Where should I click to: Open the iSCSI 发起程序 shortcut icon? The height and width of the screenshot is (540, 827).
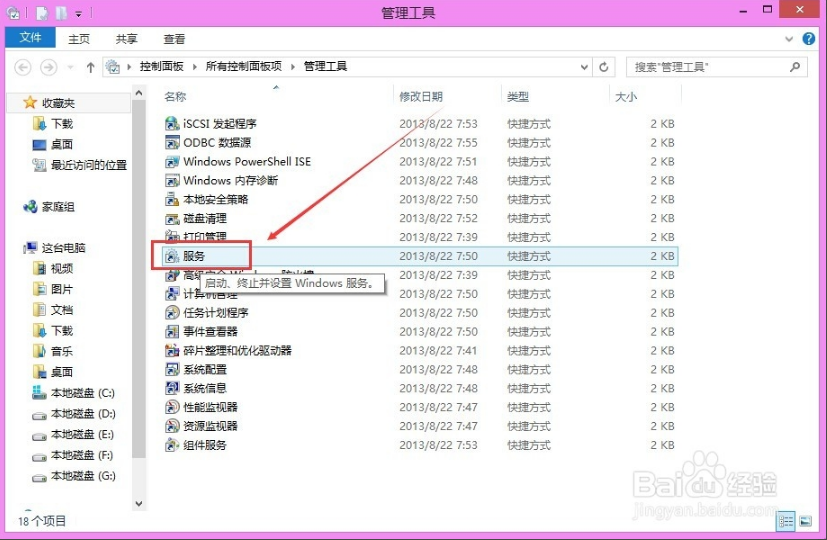point(171,124)
